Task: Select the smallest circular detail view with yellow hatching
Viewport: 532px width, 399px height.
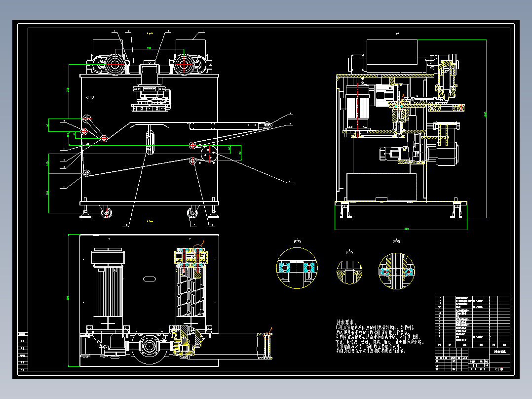Action: click(x=349, y=272)
